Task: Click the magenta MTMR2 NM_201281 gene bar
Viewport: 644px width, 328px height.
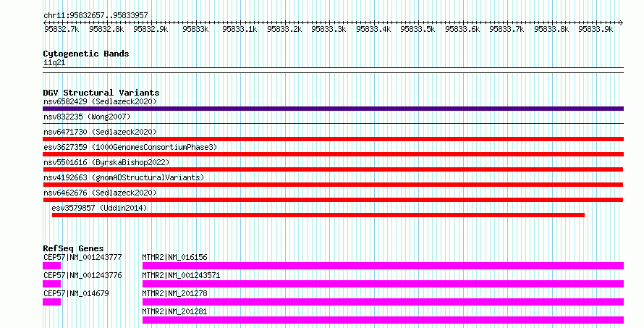Action: pyautogui.click(x=383, y=320)
